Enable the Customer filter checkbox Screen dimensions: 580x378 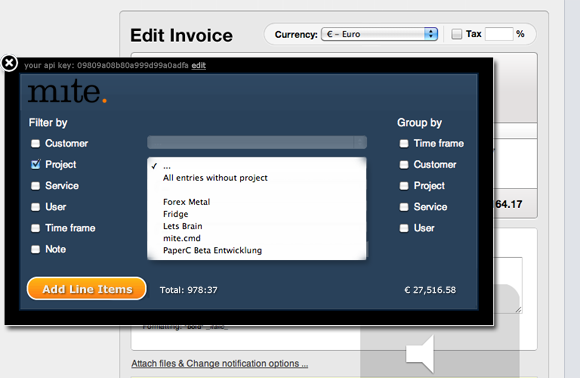click(36, 144)
